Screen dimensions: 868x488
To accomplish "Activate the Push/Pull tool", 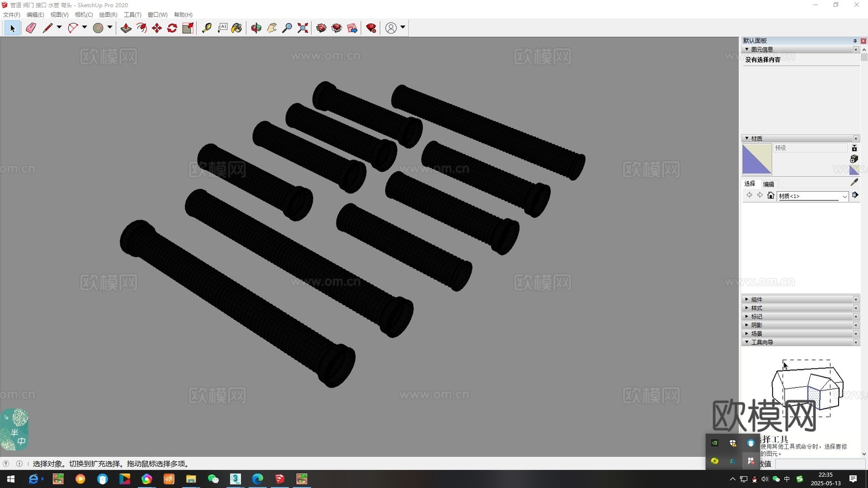I will (x=126, y=28).
